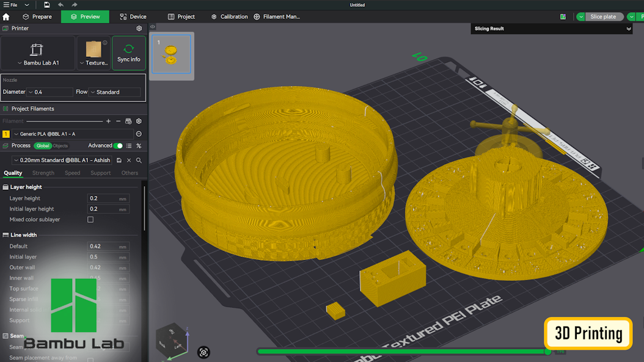Open the Device tab
The width and height of the screenshot is (644, 362).
133,17
